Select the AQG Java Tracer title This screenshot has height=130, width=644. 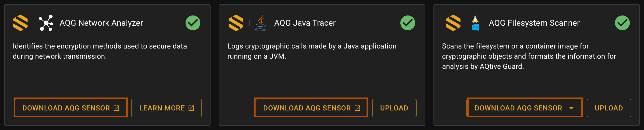(305, 23)
